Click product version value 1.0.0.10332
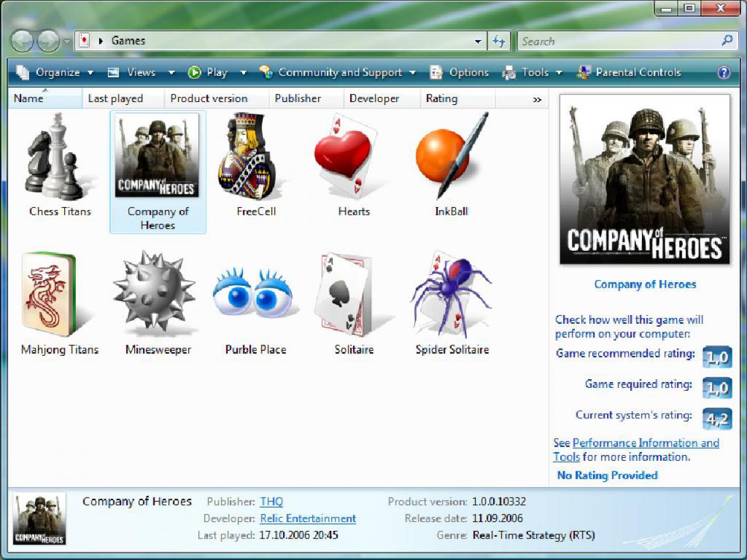Screen dimensions: 747x560 tap(499, 502)
